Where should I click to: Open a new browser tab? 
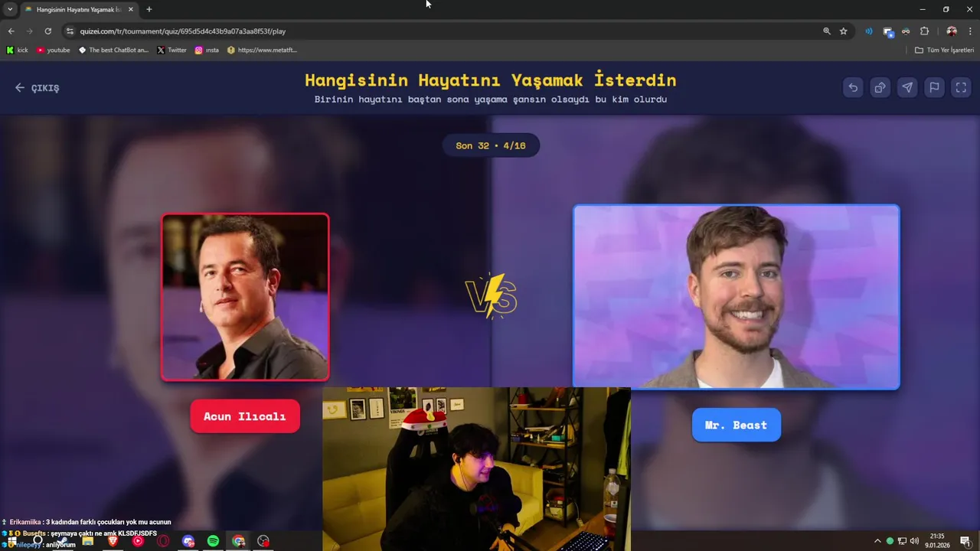149,9
